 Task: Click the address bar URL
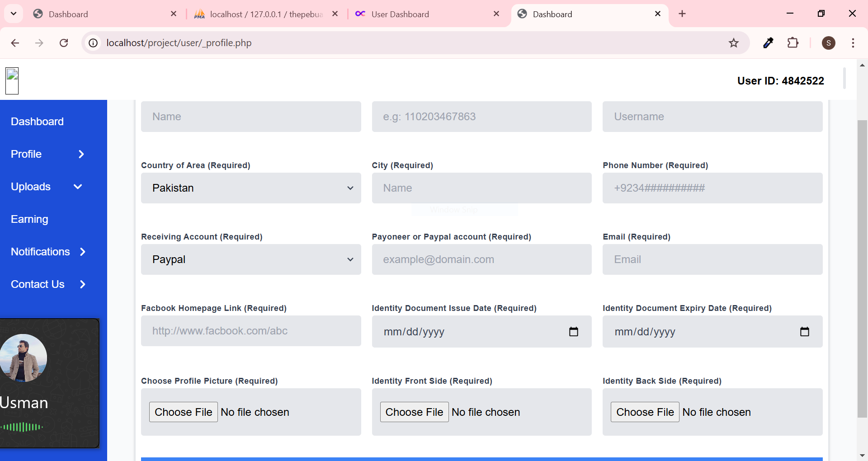pyautogui.click(x=179, y=43)
